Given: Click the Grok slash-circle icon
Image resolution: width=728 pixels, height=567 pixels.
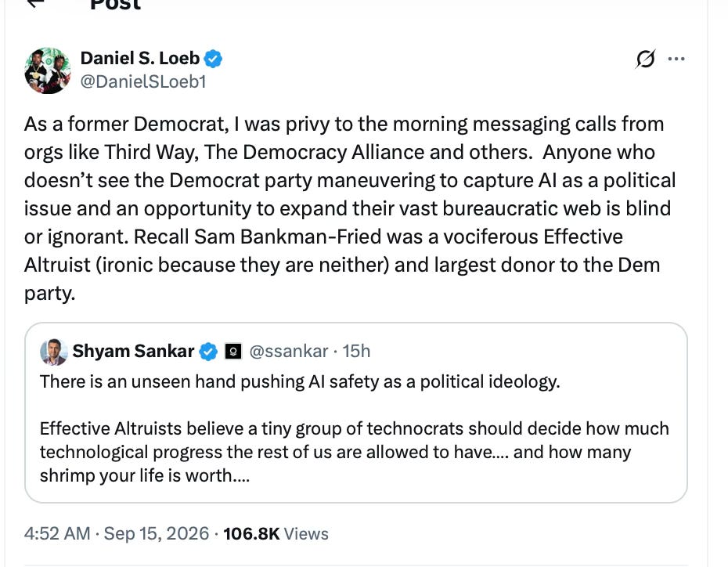Looking at the screenshot, I should tap(645, 59).
